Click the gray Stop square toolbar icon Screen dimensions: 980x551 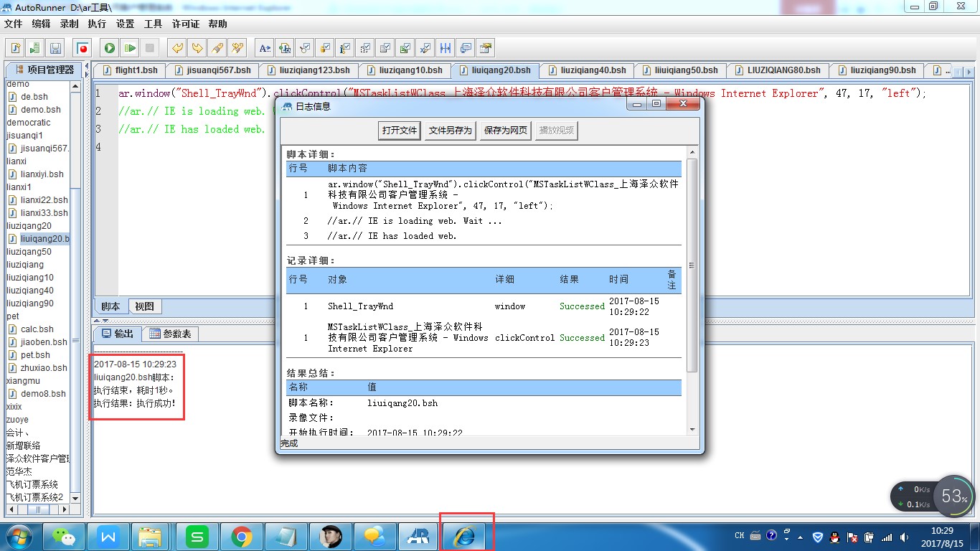click(150, 48)
